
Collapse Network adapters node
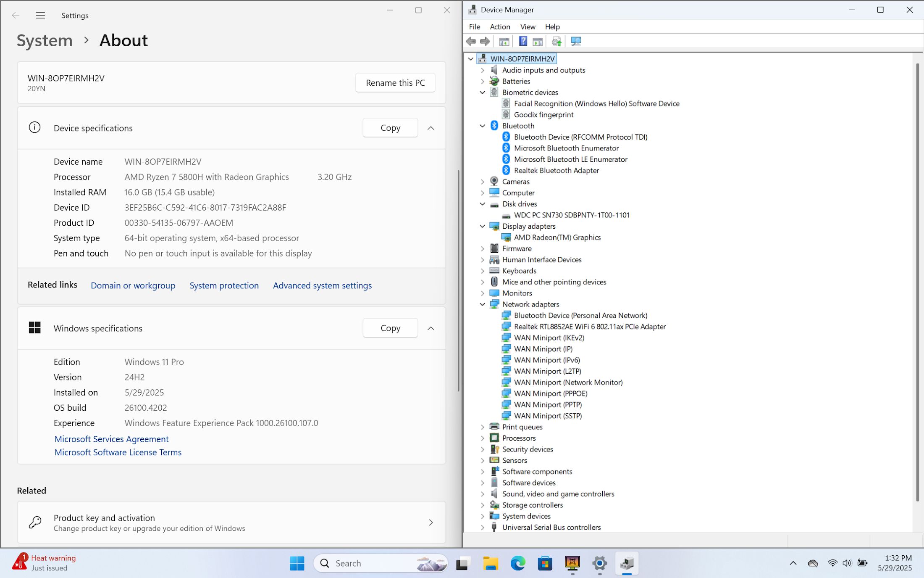(482, 304)
